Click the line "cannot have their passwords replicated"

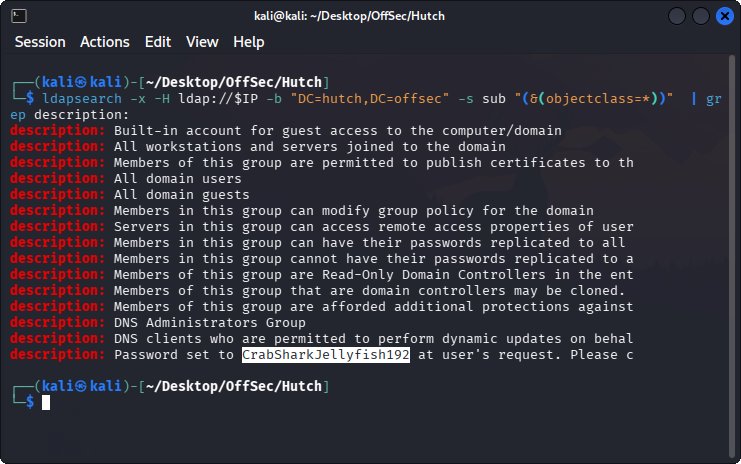[x=322, y=259]
